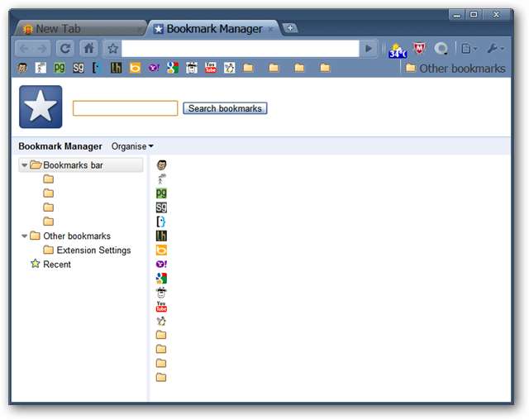The image size is (529, 420).
Task: Open the page menu dropdown icon
Action: tap(469, 49)
